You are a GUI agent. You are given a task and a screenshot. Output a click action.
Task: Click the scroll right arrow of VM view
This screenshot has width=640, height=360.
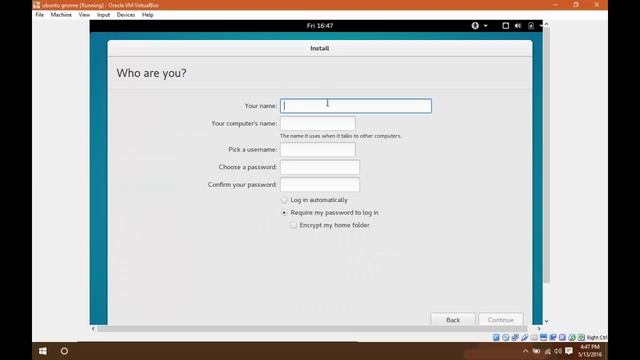[539, 329]
